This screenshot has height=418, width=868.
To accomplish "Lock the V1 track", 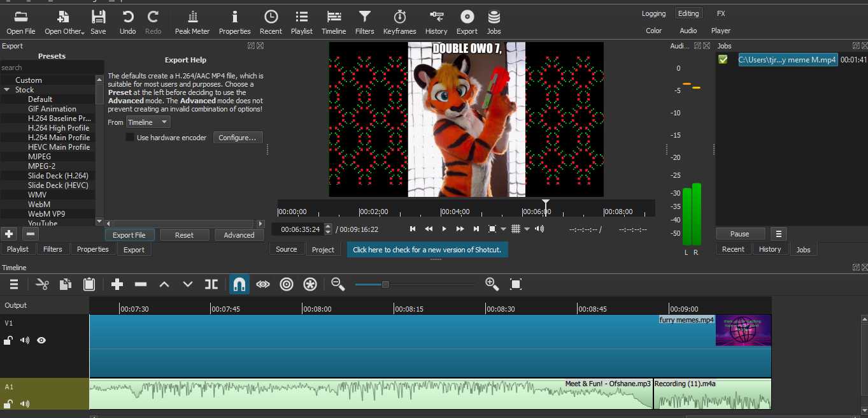I will tap(8, 340).
